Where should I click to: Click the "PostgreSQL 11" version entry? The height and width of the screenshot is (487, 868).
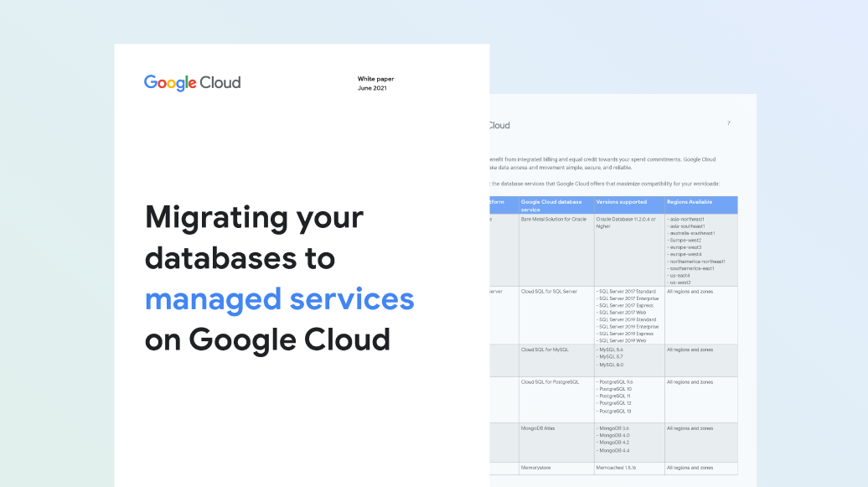(613, 396)
